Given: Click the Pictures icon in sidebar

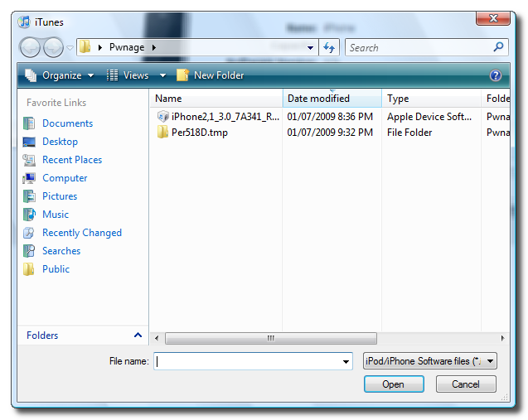Looking at the screenshot, I should point(29,196).
